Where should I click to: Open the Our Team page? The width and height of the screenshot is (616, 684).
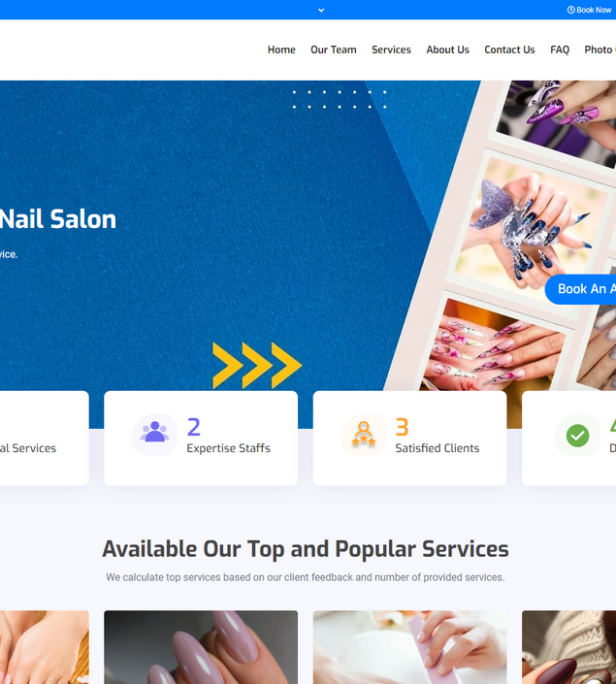(334, 49)
